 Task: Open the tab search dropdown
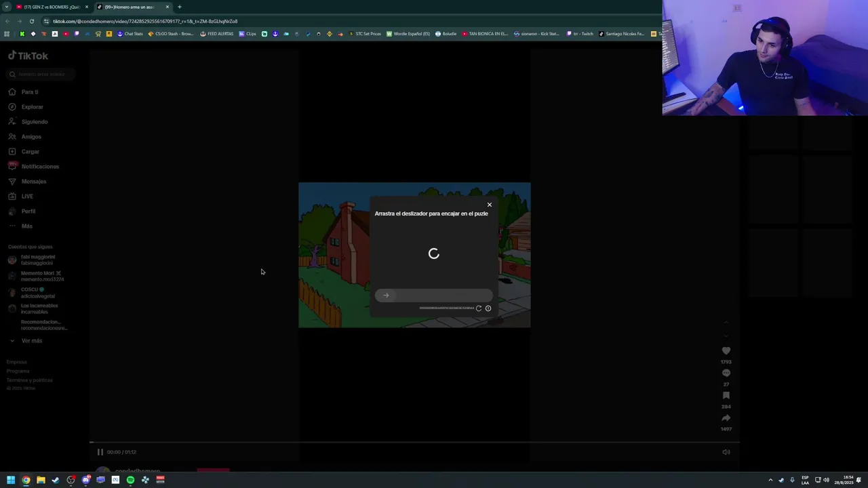[x=6, y=7]
